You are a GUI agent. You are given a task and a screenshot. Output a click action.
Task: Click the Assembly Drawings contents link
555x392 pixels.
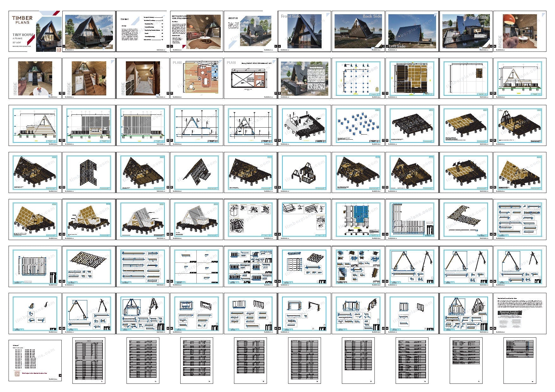150,36
